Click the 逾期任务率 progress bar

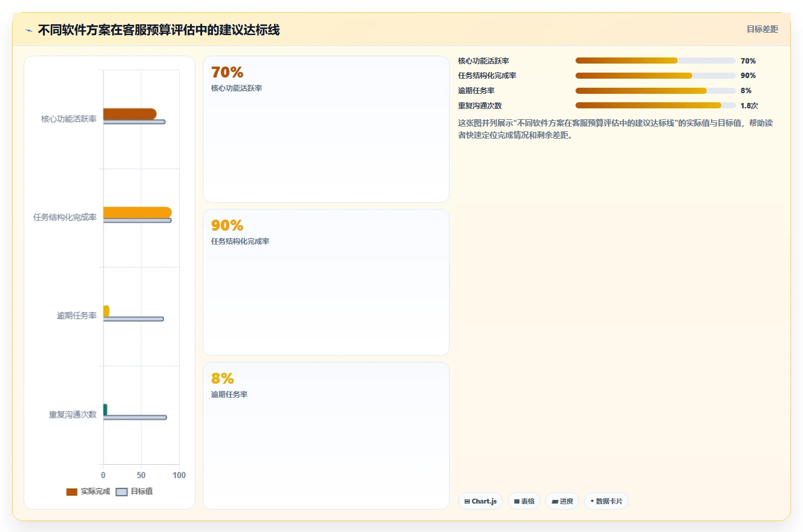pos(655,91)
